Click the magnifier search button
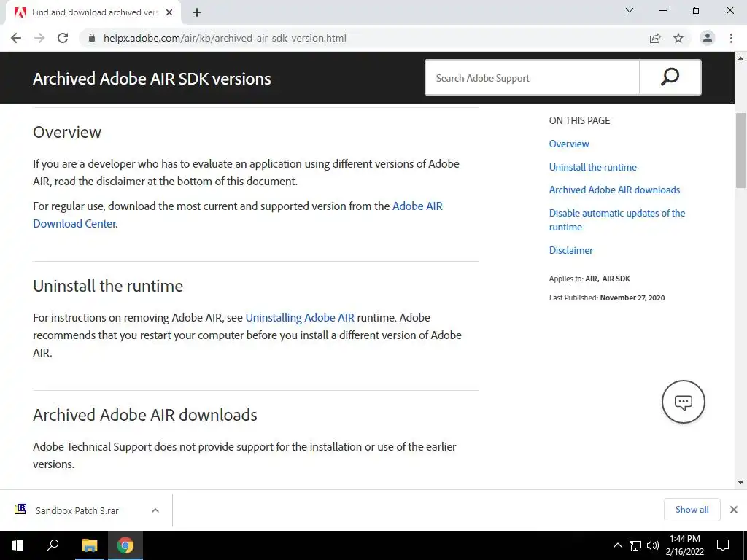The width and height of the screenshot is (747, 560). pos(670,77)
